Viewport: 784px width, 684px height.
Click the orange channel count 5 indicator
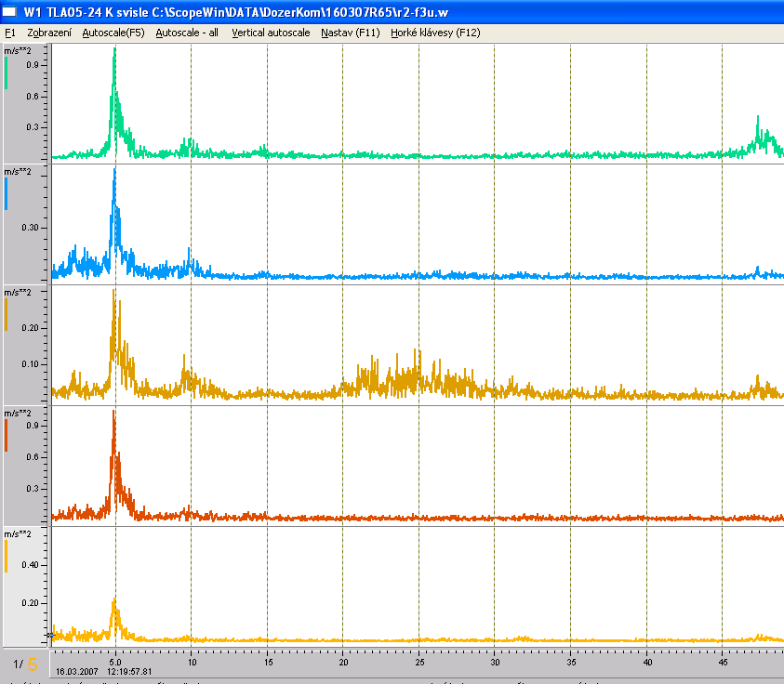tap(33, 664)
